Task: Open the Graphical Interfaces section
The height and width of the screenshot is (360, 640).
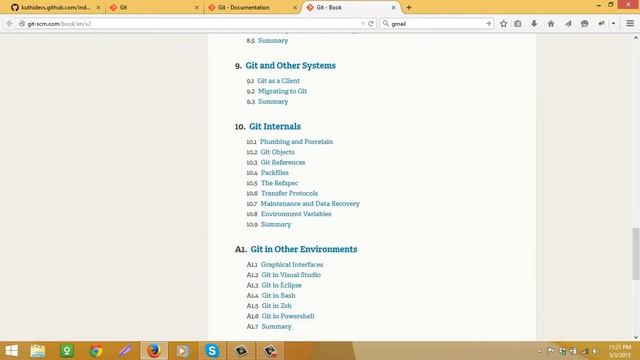Action: click(292, 264)
